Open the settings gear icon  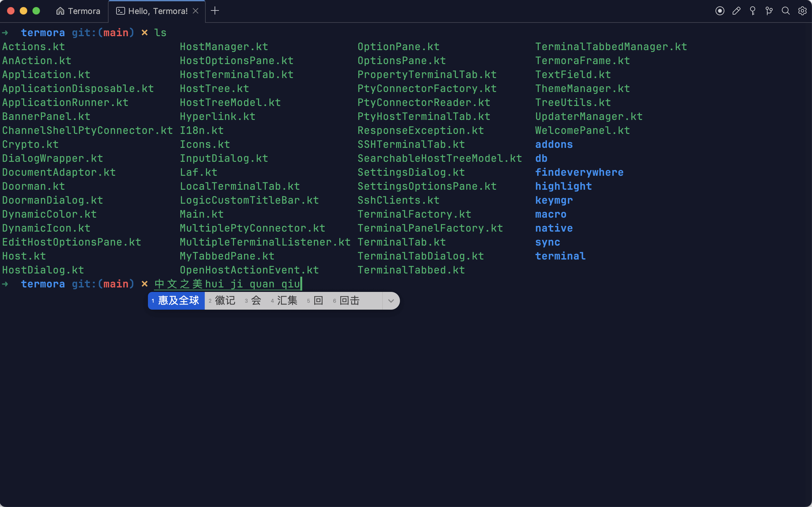(802, 11)
